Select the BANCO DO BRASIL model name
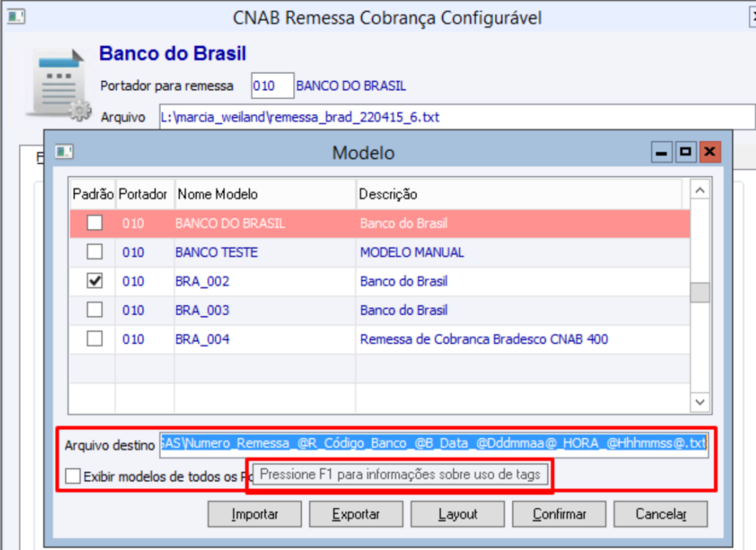Screen dimensions: 756x550 pyautogui.click(x=230, y=224)
